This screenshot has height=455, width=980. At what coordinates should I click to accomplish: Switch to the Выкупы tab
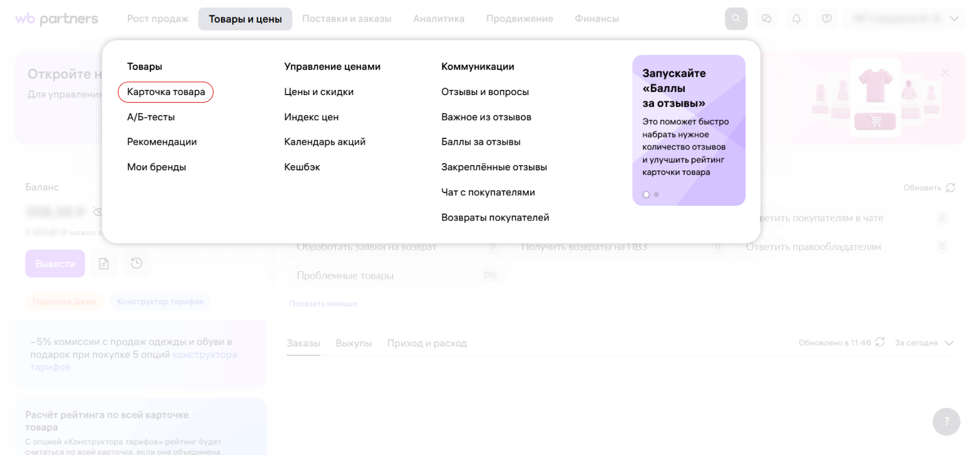tap(353, 344)
